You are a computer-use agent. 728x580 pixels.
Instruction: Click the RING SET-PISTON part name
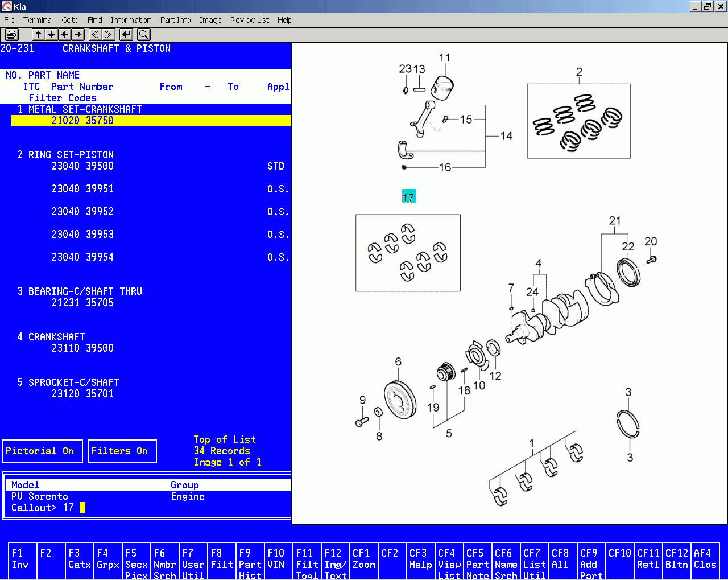coord(71,155)
